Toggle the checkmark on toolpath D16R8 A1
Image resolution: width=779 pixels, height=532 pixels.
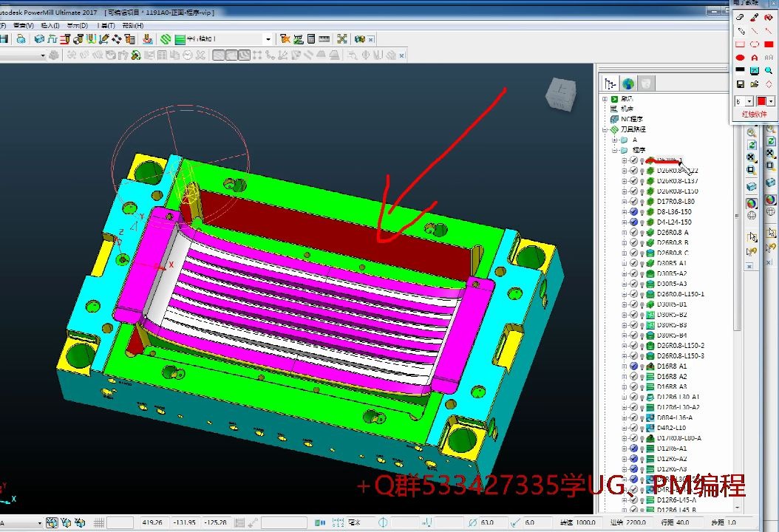[x=633, y=366]
